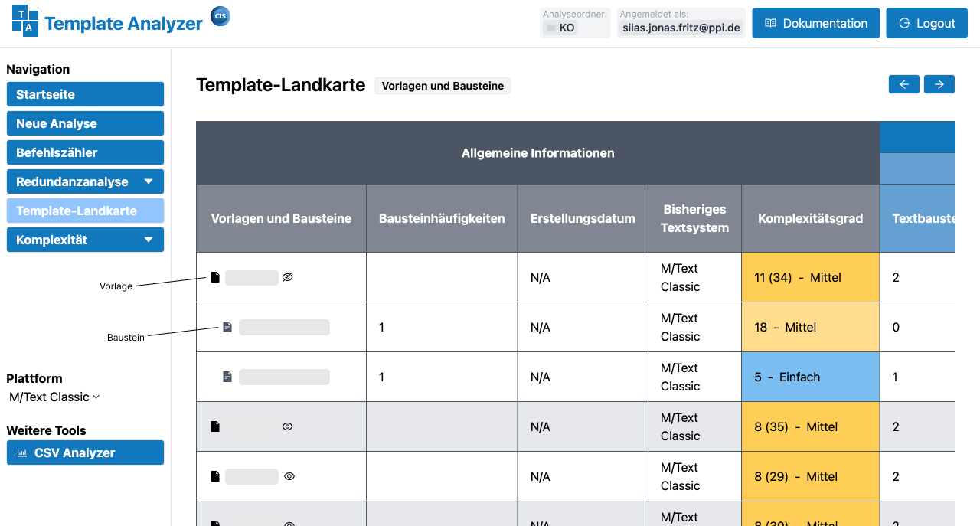Go to Startseite in navigation

[x=85, y=94]
